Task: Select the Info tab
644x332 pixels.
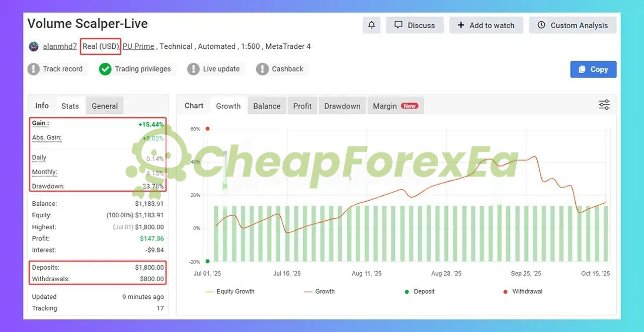Action: pyautogui.click(x=42, y=106)
